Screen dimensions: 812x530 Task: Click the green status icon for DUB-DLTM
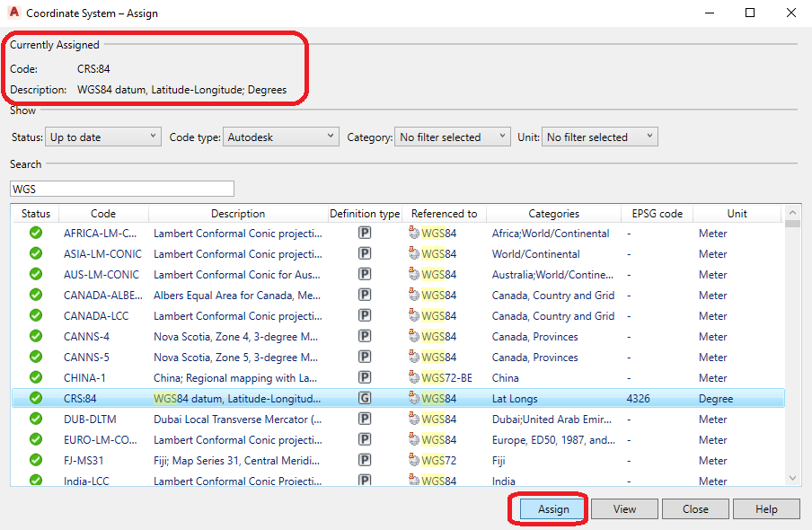[36, 419]
